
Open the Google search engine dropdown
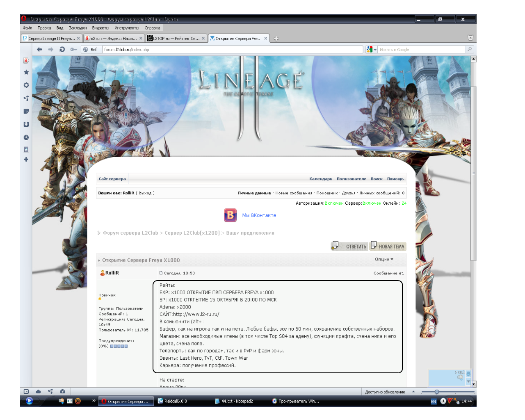(372, 49)
